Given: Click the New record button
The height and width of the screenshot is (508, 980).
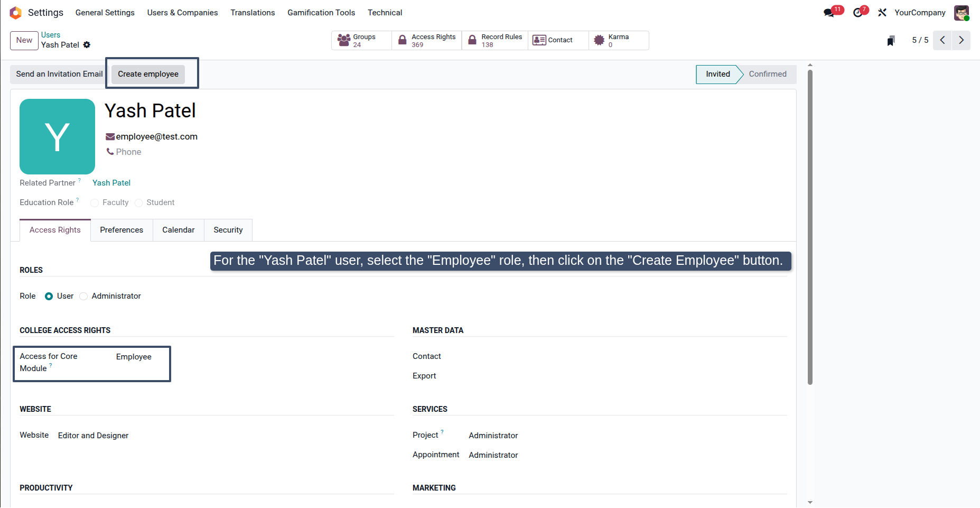Looking at the screenshot, I should point(24,41).
